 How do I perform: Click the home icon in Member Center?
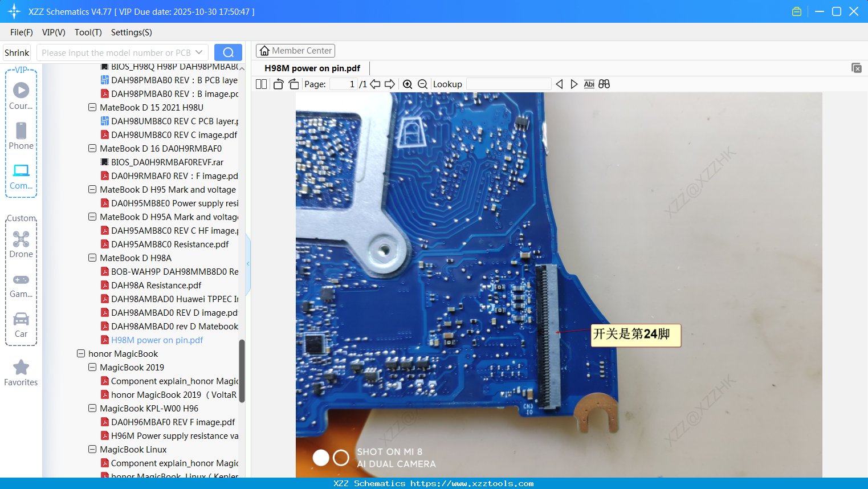[x=264, y=51]
